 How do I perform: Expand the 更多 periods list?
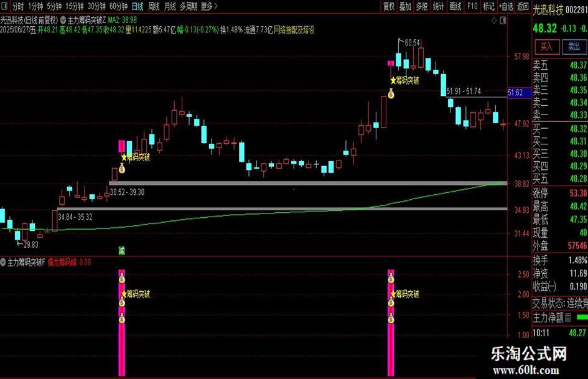click(209, 6)
